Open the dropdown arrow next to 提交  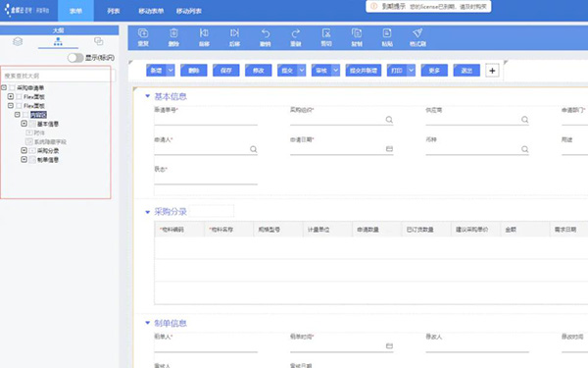[x=302, y=71]
